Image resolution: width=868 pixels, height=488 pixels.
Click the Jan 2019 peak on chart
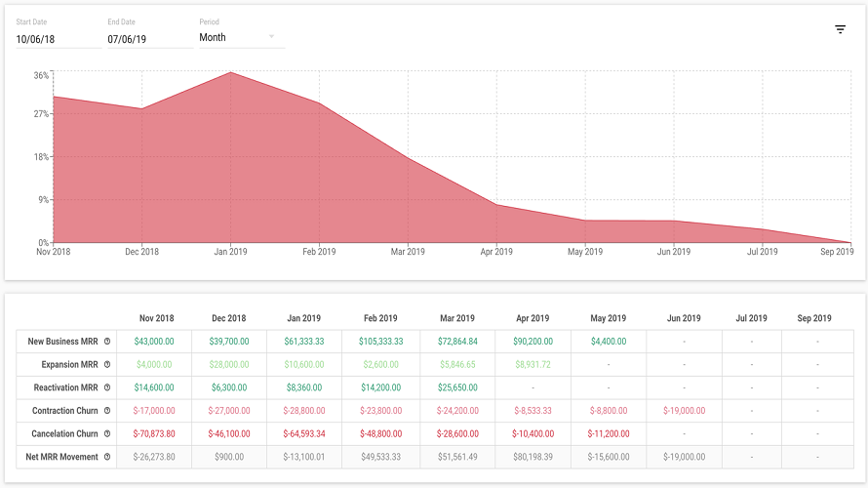tap(230, 72)
